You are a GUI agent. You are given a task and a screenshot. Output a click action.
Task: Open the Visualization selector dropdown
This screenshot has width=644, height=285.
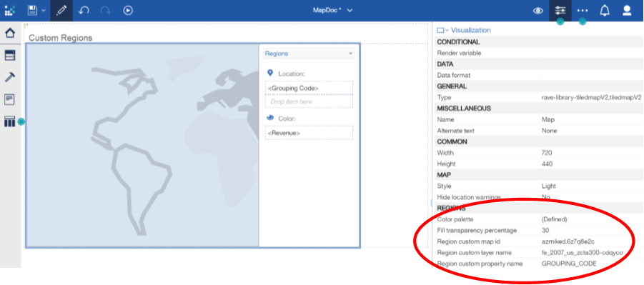click(464, 30)
